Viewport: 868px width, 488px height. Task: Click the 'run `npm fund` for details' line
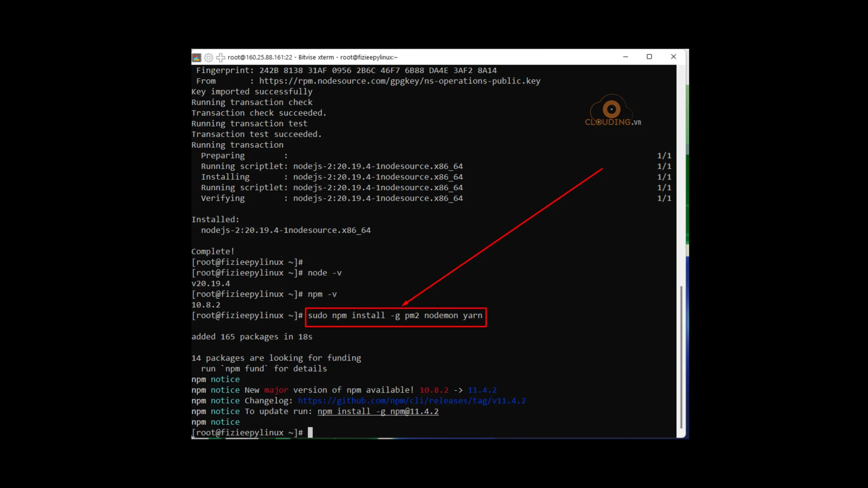coord(264,369)
